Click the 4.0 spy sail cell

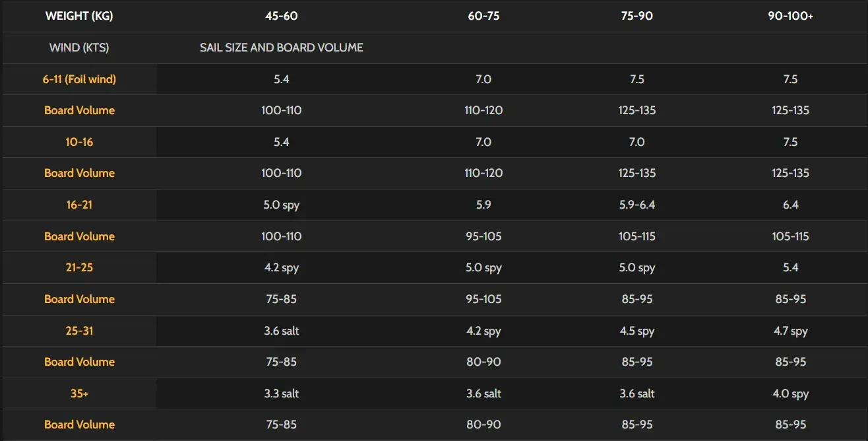(x=790, y=393)
